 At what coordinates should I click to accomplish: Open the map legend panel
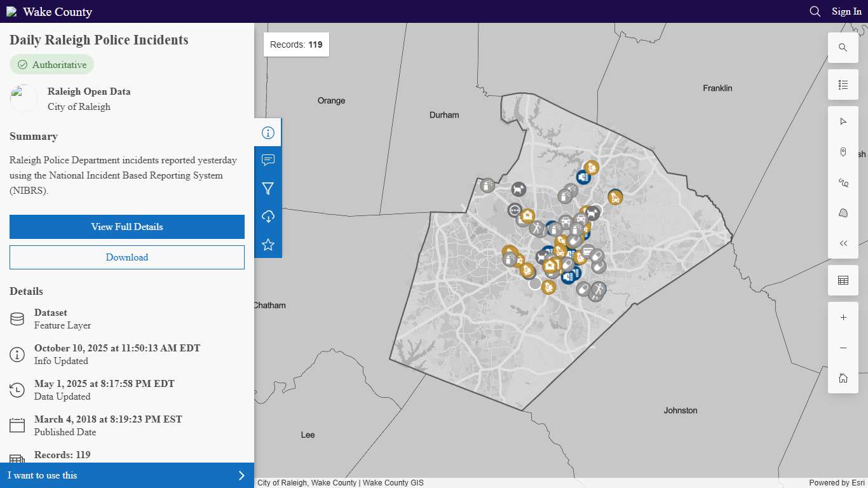pos(843,85)
